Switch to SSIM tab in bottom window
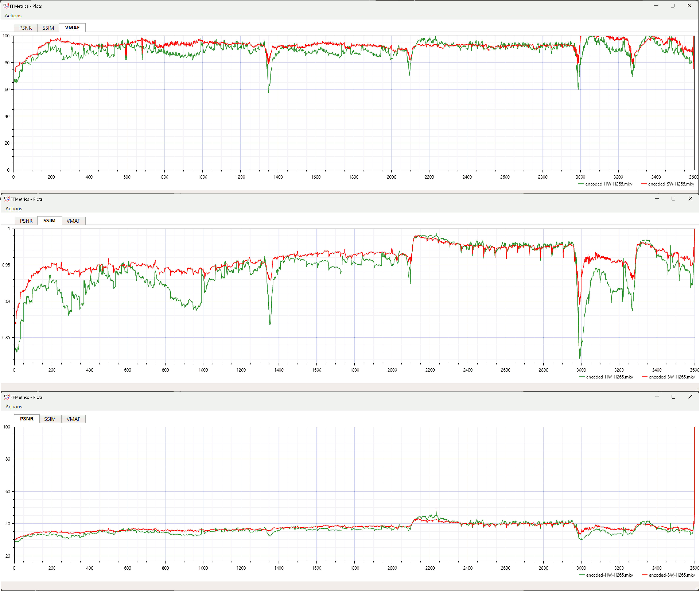The height and width of the screenshot is (591, 700). [50, 419]
